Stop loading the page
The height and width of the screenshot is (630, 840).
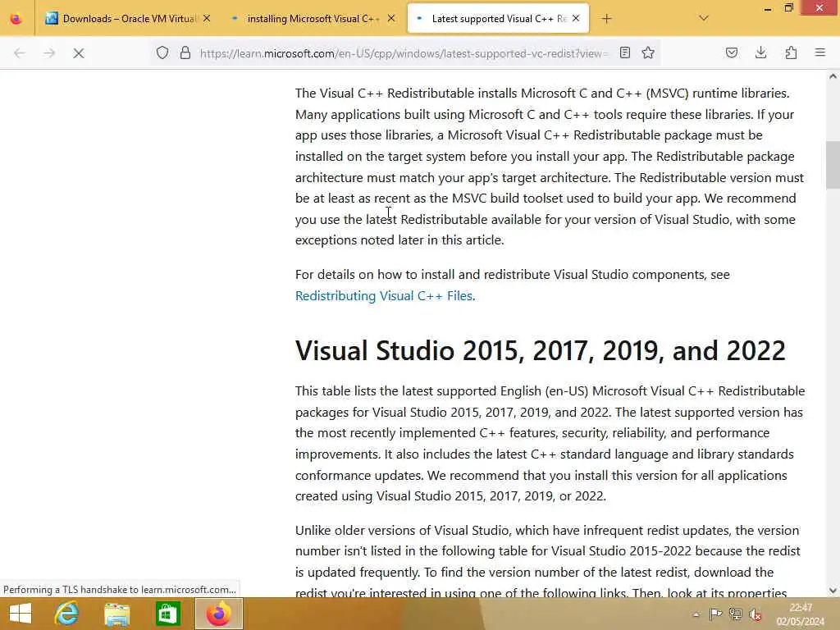pyautogui.click(x=79, y=53)
